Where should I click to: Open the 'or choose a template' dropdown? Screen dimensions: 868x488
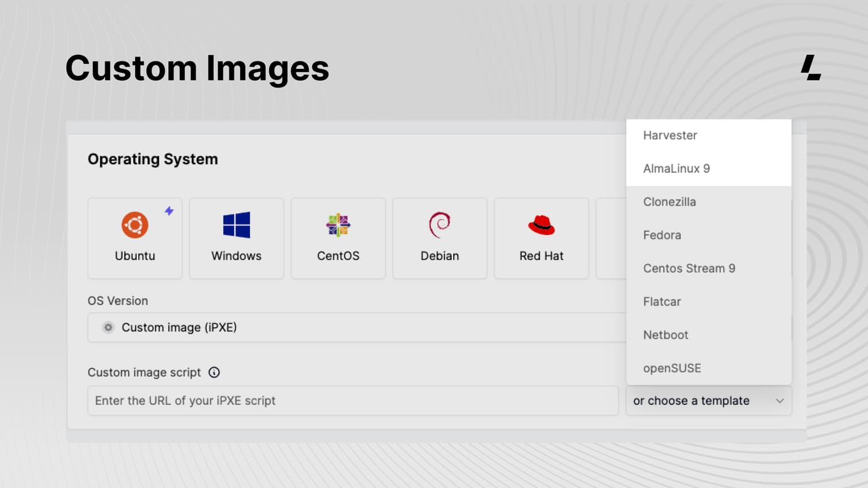[x=709, y=401]
